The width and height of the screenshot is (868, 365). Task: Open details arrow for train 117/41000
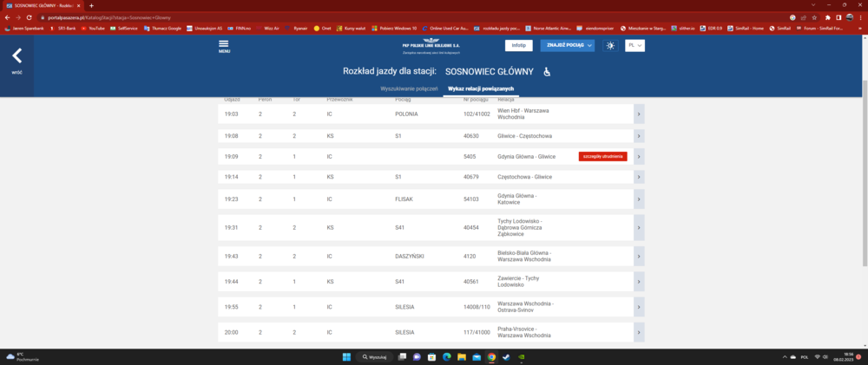[639, 332]
